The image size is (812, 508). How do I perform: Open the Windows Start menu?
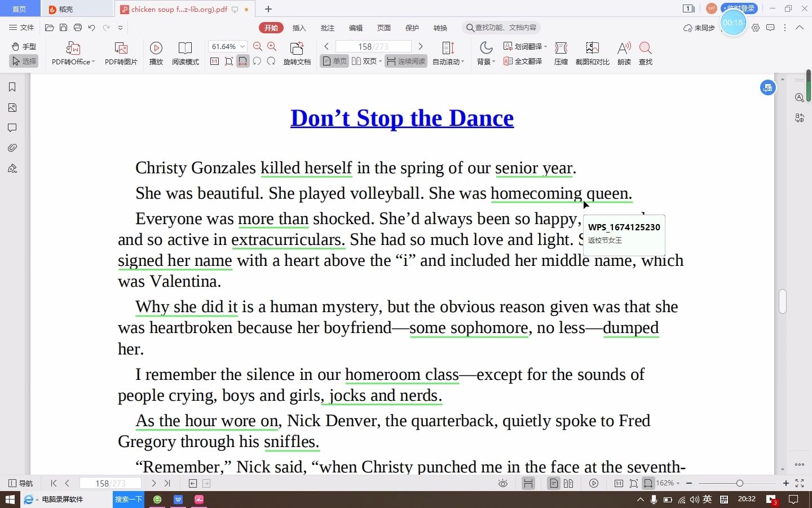10,500
